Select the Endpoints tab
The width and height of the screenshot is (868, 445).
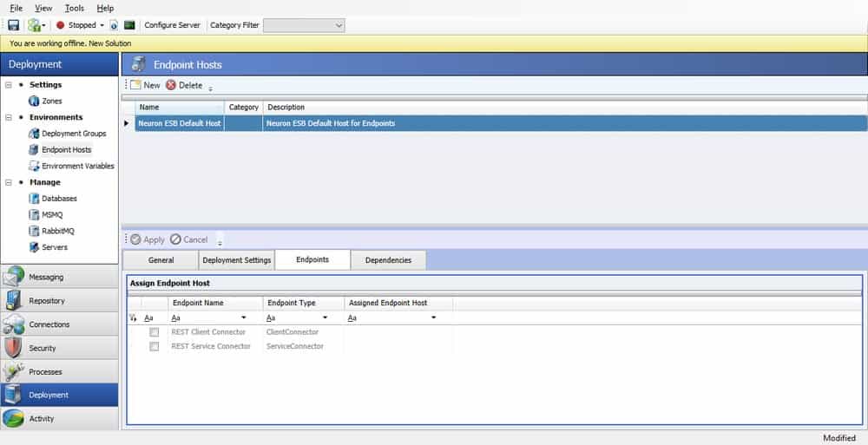coord(312,259)
